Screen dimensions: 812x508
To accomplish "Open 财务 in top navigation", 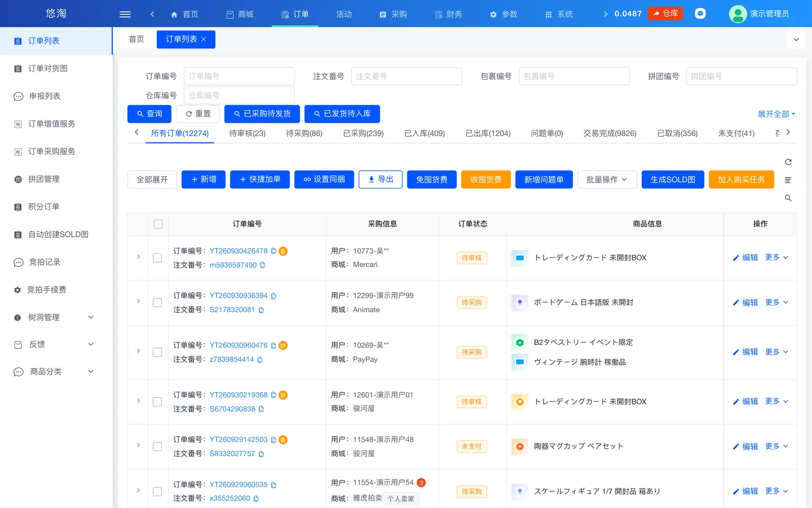I will pyautogui.click(x=449, y=14).
